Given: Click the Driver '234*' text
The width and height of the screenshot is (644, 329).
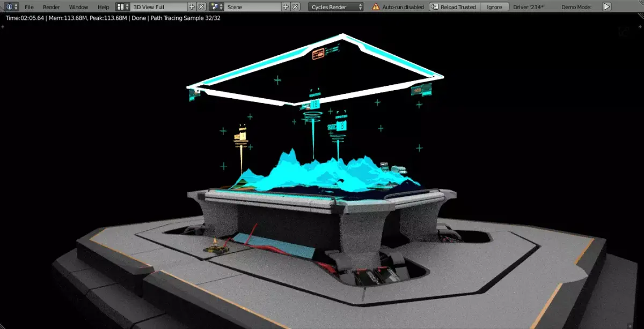Looking at the screenshot, I should 529,7.
